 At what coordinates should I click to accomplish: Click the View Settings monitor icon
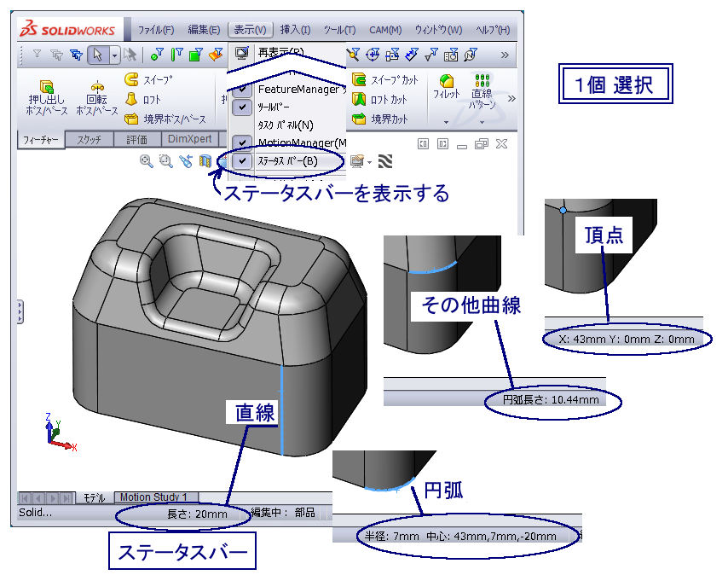coord(356,161)
